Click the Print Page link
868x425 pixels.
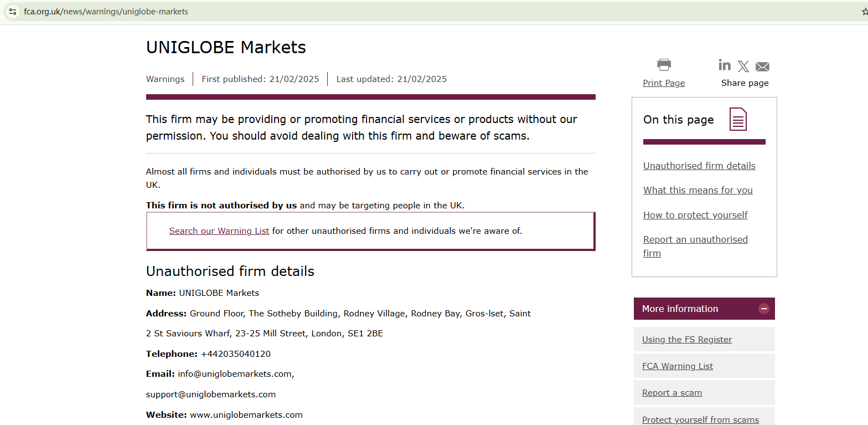(664, 83)
